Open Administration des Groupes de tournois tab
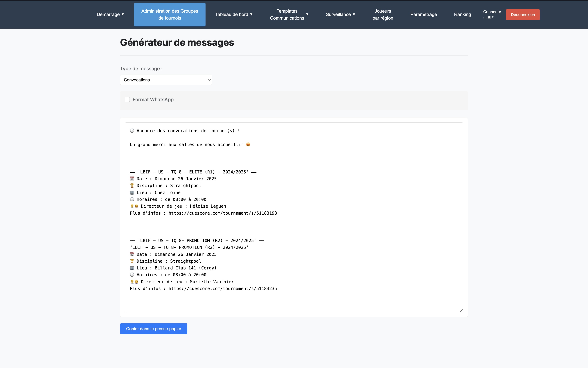 tap(170, 14)
